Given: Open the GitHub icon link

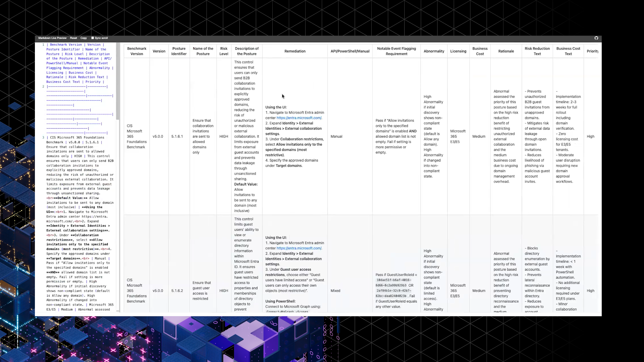Looking at the screenshot, I should tap(596, 38).
